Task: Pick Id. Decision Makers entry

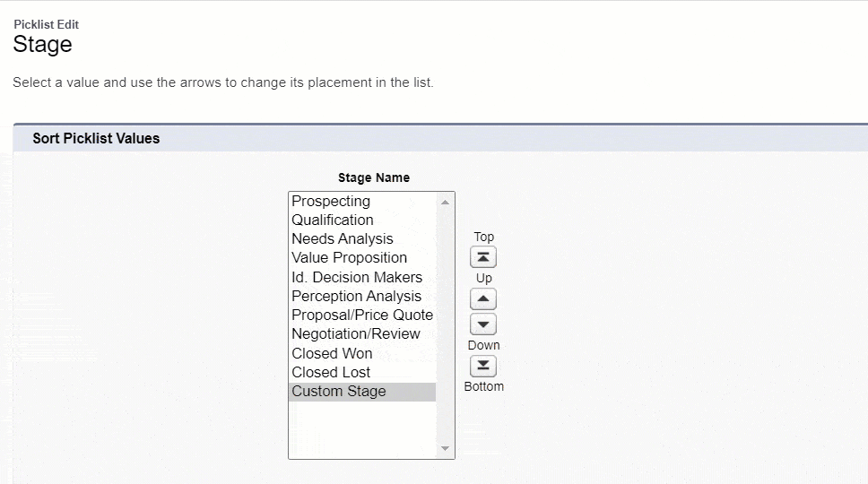Action: click(357, 277)
